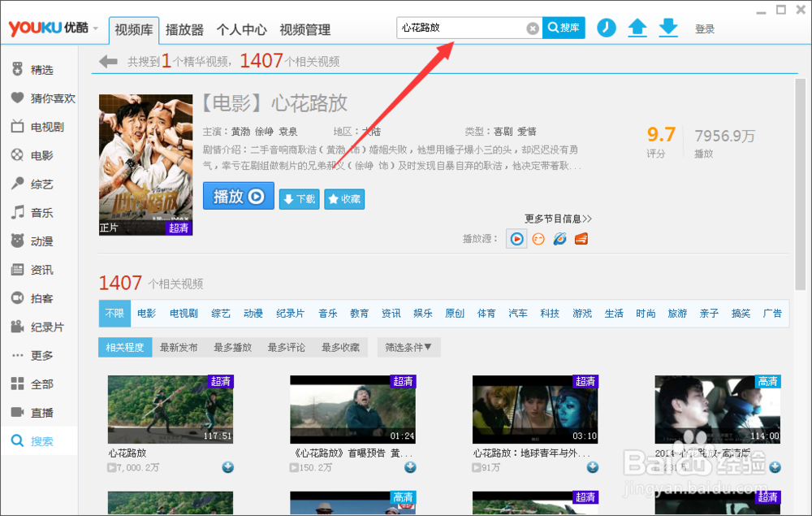Image resolution: width=812 pixels, height=516 pixels.
Task: Download the 首曝预告 video via its icon
Action: 410,467
